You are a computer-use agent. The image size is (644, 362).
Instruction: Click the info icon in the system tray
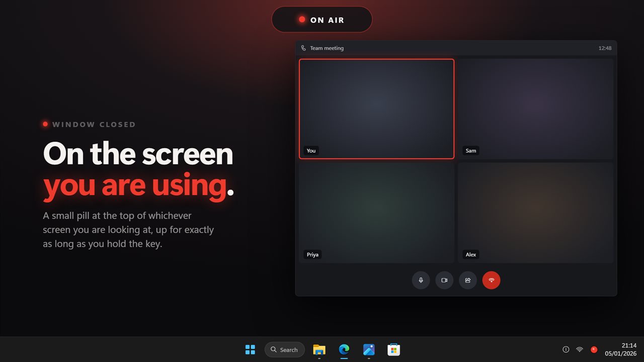click(566, 349)
